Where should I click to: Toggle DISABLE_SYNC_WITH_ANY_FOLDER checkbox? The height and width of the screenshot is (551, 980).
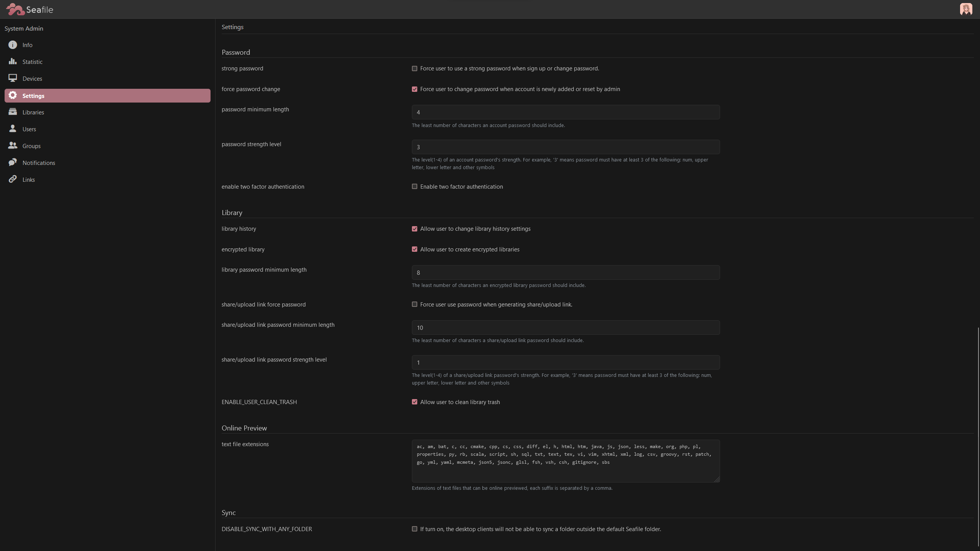415,529
